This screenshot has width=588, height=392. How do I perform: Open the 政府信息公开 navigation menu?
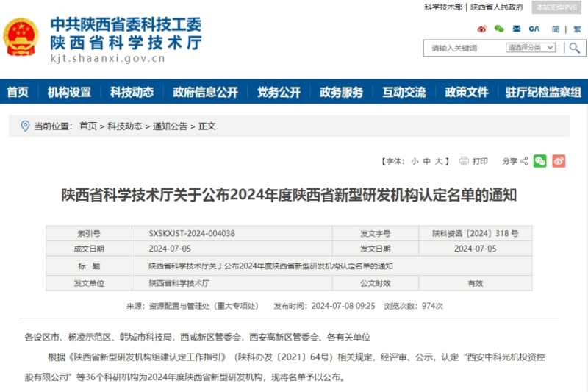coord(205,93)
